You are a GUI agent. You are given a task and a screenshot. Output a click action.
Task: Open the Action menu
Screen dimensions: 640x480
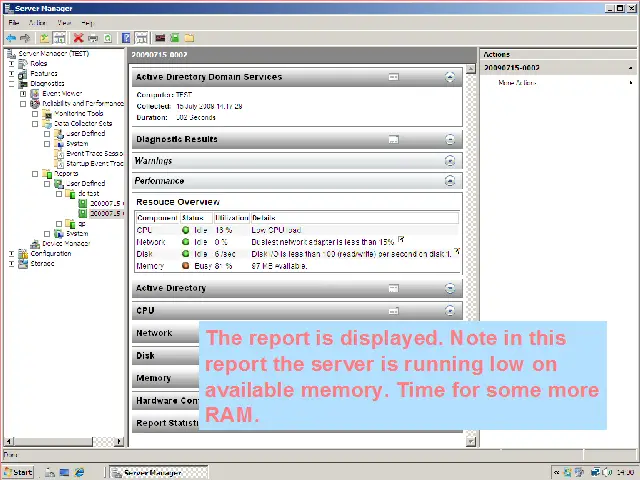tap(37, 23)
